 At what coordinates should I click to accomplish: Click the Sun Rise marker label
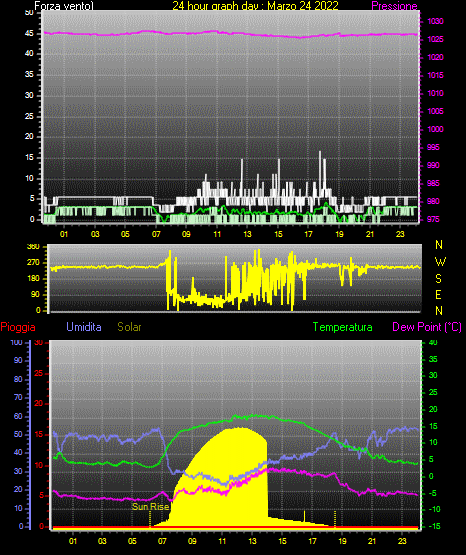click(150, 507)
